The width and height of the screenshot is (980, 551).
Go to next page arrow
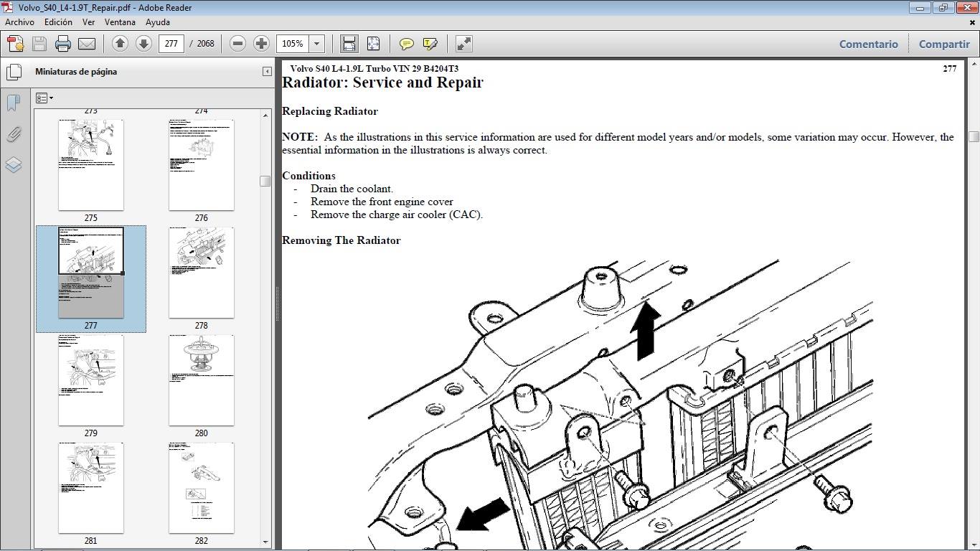(143, 44)
